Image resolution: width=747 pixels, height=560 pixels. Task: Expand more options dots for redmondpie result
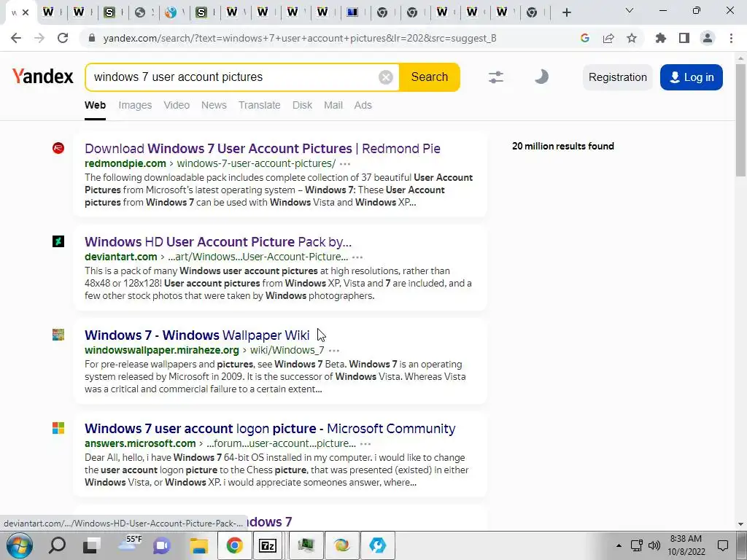pyautogui.click(x=345, y=164)
